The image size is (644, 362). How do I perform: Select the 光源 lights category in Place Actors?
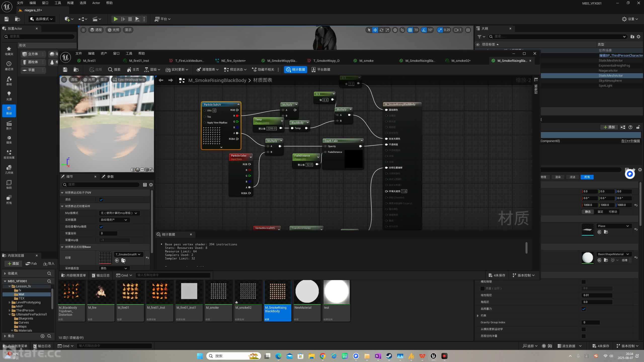point(9,96)
